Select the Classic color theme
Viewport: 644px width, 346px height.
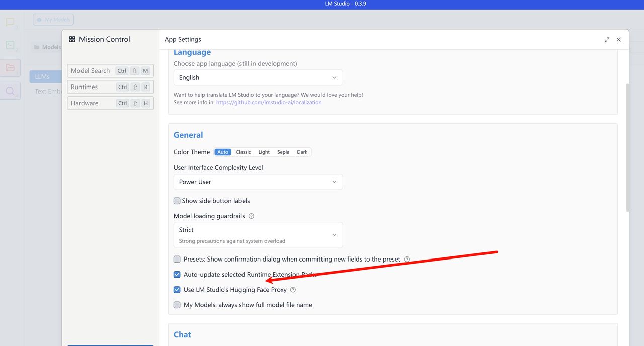[243, 152]
